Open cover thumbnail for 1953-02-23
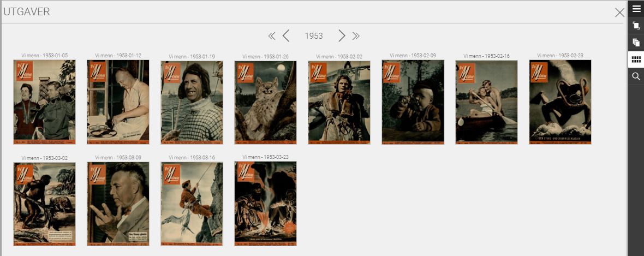This screenshot has width=644, height=256. pyautogui.click(x=560, y=102)
